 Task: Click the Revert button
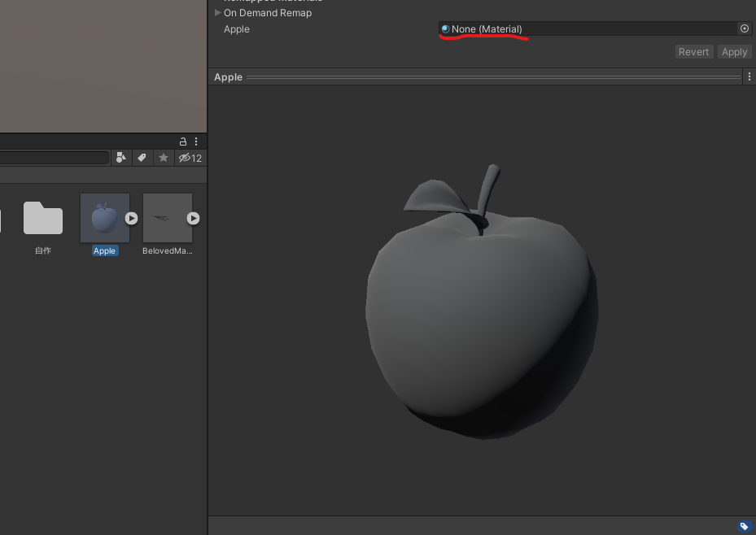[x=694, y=52]
